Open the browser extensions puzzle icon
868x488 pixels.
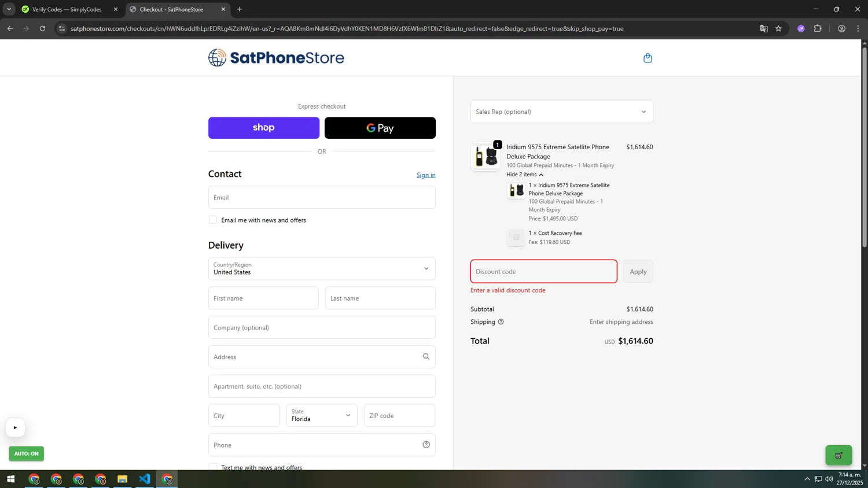pyautogui.click(x=818, y=28)
